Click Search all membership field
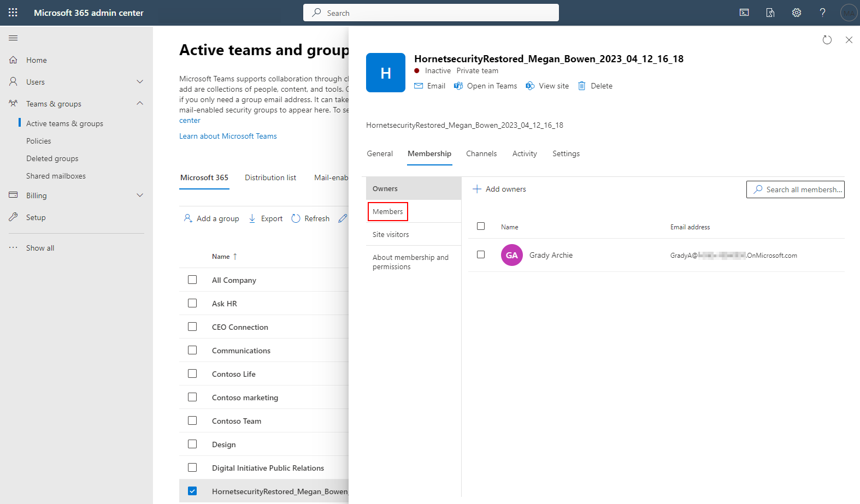The height and width of the screenshot is (504, 860). (x=796, y=189)
